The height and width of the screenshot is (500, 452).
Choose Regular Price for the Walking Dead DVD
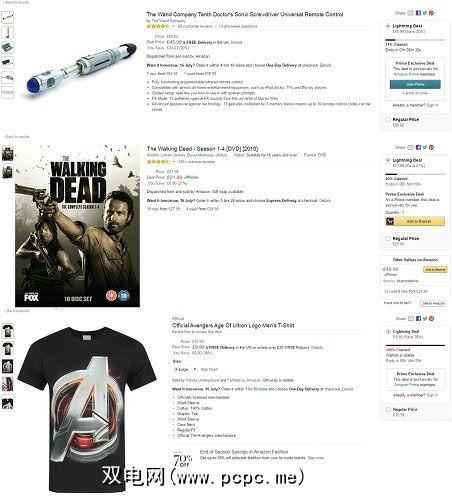(x=388, y=238)
